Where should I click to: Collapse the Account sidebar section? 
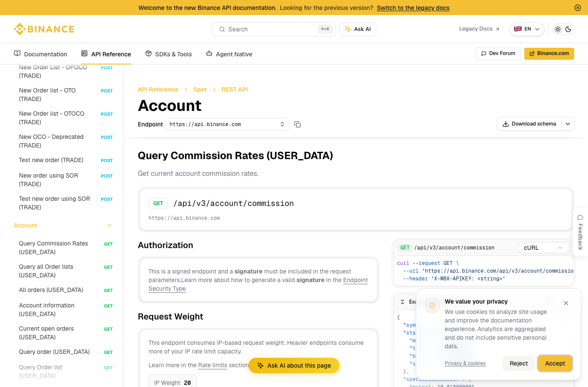pos(109,225)
